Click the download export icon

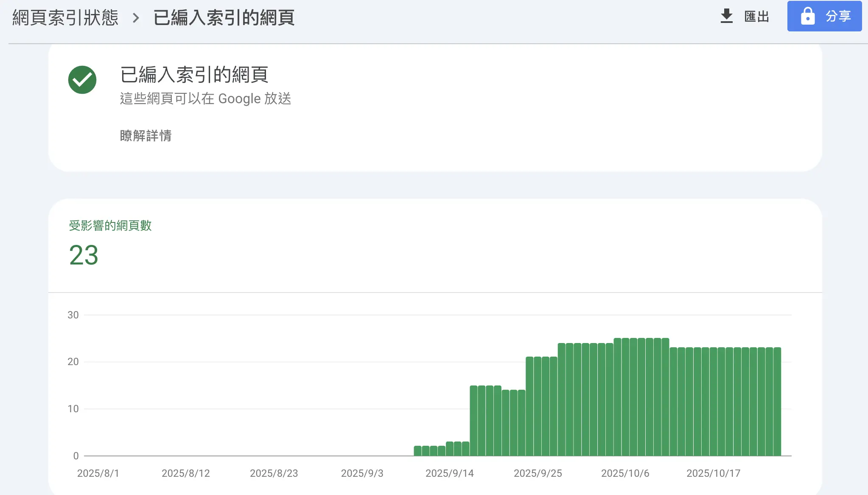pos(726,16)
